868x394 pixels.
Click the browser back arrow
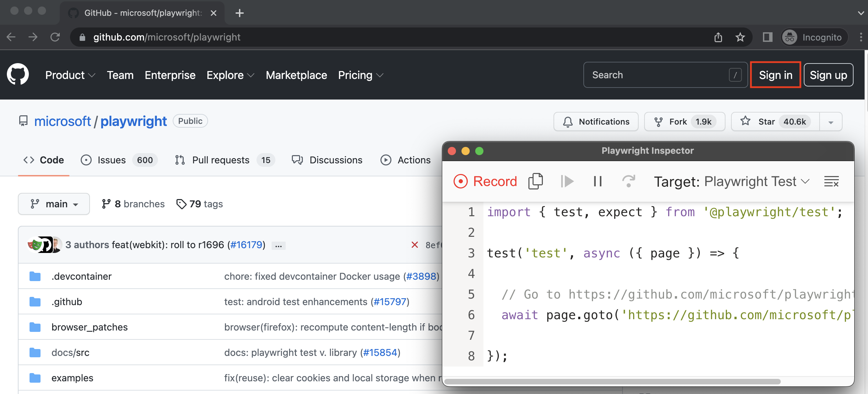pos(11,37)
